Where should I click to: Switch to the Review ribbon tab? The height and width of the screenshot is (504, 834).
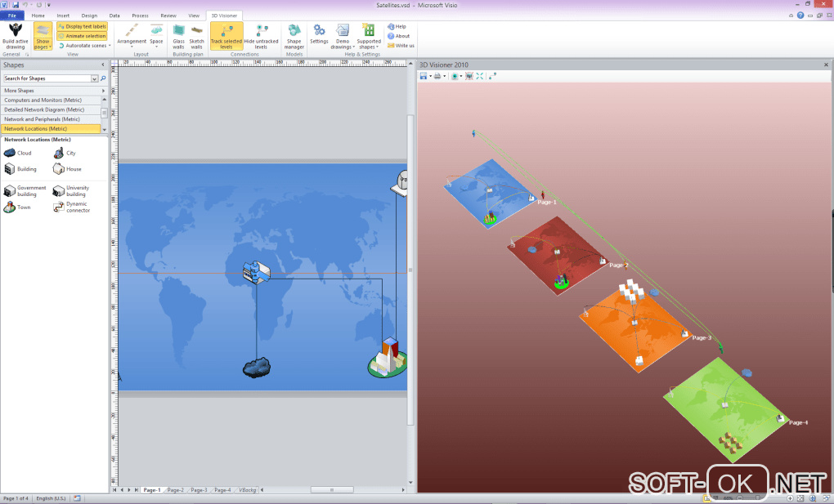[x=168, y=16]
